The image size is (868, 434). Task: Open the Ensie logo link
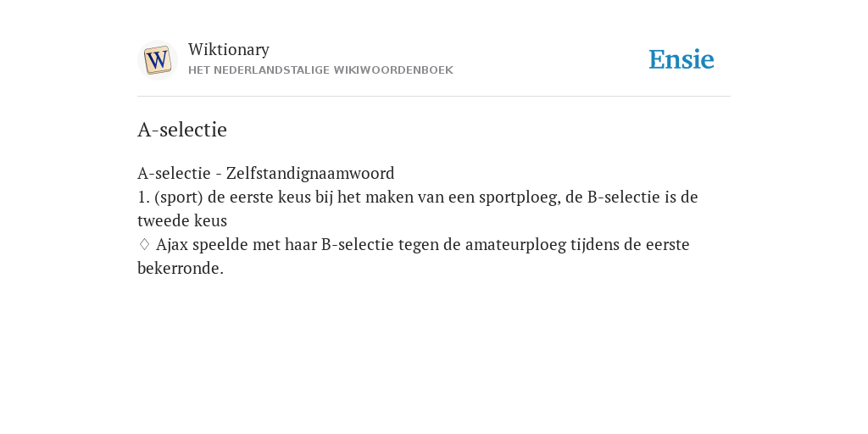pos(682,59)
